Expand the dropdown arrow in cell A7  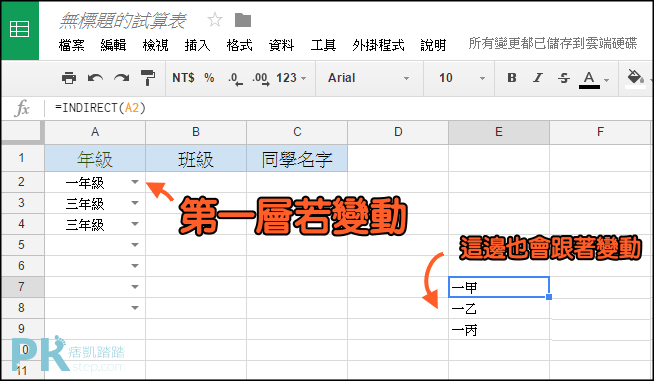coord(135,287)
